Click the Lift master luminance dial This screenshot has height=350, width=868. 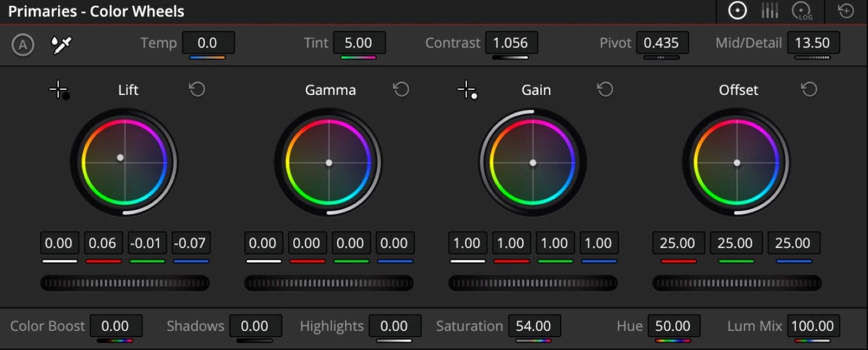[125, 283]
